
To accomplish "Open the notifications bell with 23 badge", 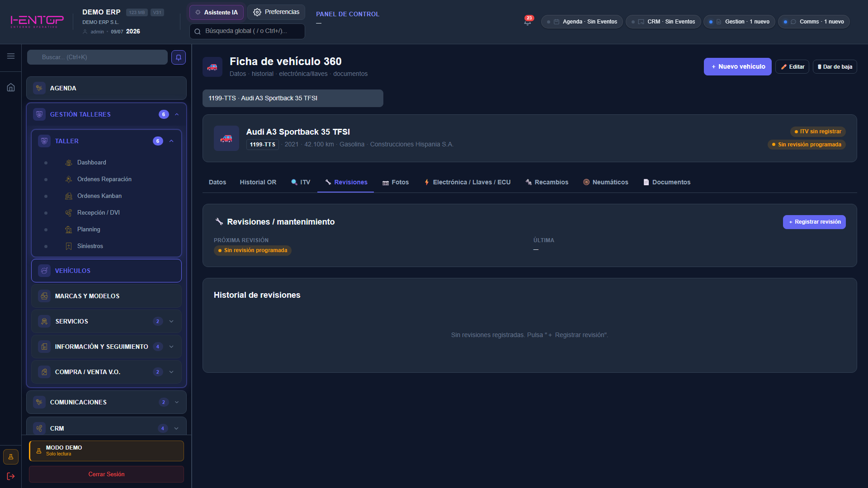I will click(x=528, y=21).
